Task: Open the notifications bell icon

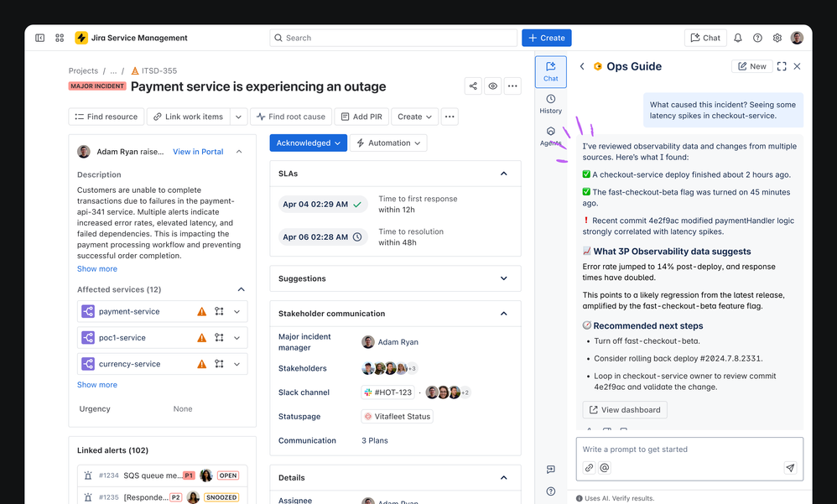Action: [738, 38]
